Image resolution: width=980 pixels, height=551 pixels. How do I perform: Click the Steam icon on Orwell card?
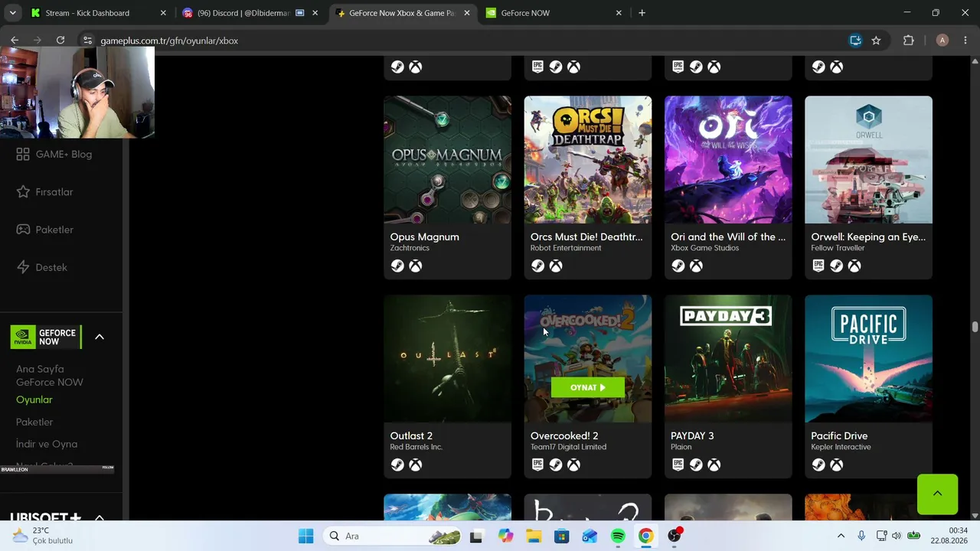[836, 266]
